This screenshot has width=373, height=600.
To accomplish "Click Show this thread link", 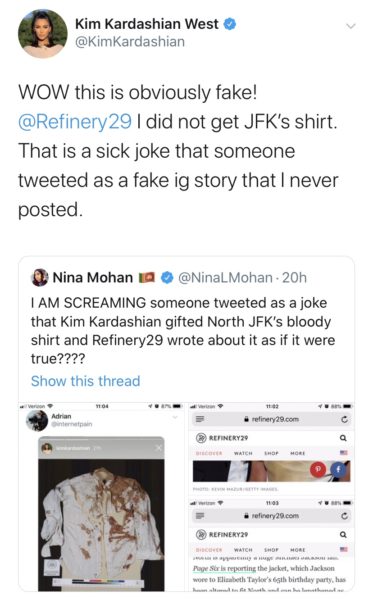I will pos(85,381).
